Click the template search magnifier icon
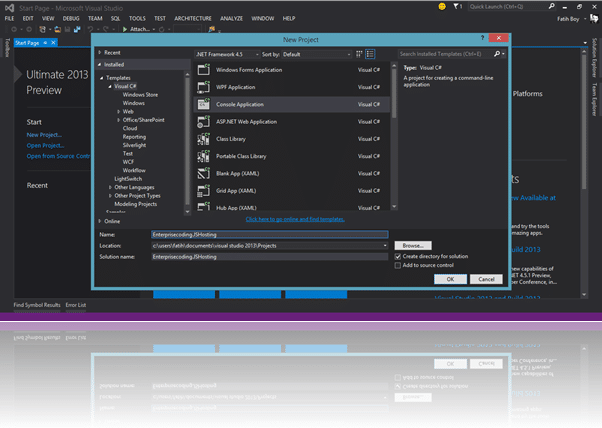The height and width of the screenshot is (428, 602). coord(497,54)
